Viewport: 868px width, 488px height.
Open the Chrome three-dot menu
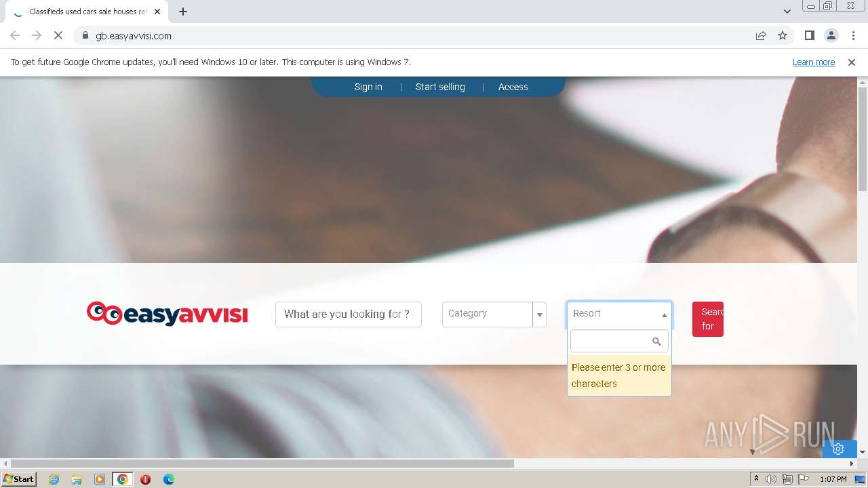pyautogui.click(x=852, y=35)
